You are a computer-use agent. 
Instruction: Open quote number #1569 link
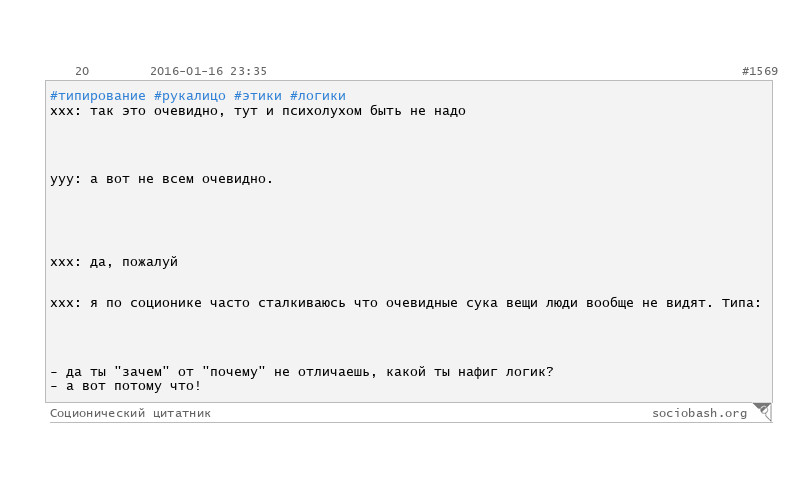760,71
